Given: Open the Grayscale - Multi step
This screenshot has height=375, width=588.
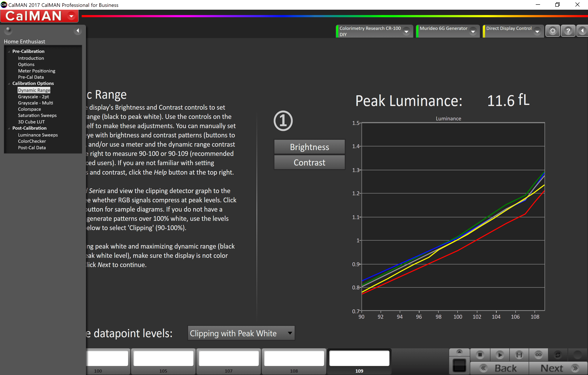Looking at the screenshot, I should (x=35, y=103).
